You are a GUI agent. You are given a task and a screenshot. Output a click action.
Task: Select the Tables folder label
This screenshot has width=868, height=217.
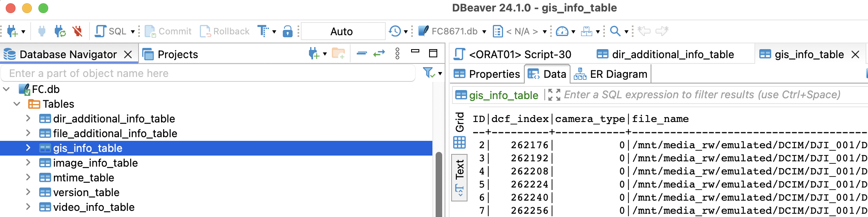(58, 104)
